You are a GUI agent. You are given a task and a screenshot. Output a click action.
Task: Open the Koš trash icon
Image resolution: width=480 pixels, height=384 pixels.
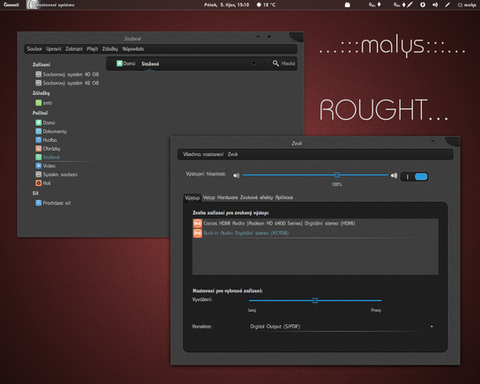click(x=39, y=183)
